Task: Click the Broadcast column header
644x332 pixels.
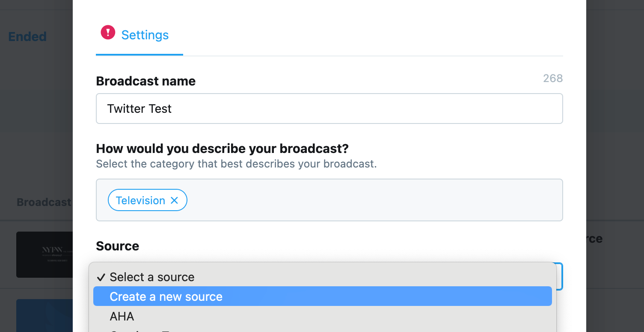Action: [44, 202]
